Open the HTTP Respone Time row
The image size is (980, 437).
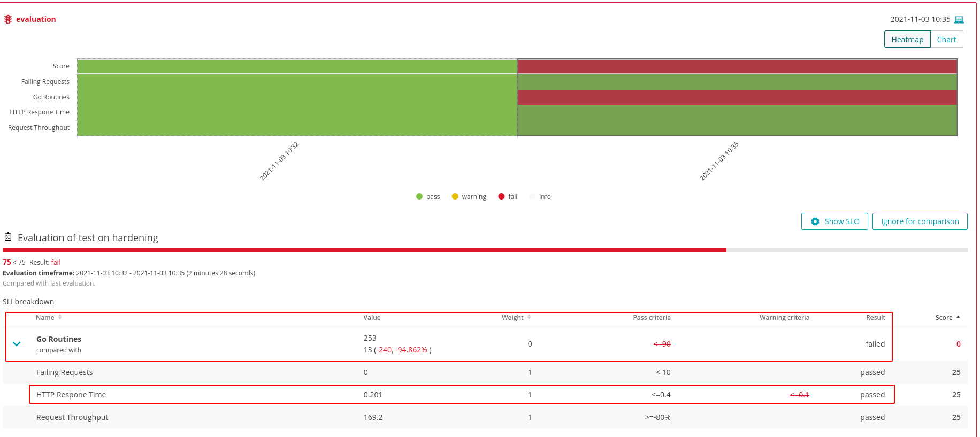pos(462,395)
